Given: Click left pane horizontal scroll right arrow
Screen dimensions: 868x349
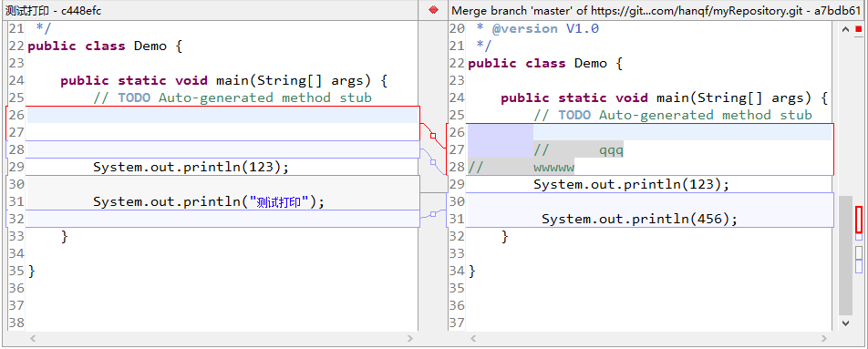Looking at the screenshot, I should tap(409, 338).
